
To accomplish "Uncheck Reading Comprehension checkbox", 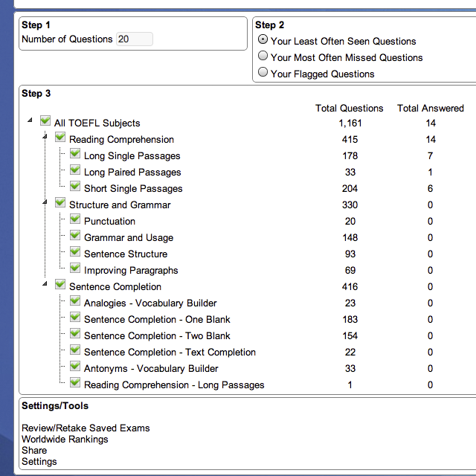I will pyautogui.click(x=60, y=137).
